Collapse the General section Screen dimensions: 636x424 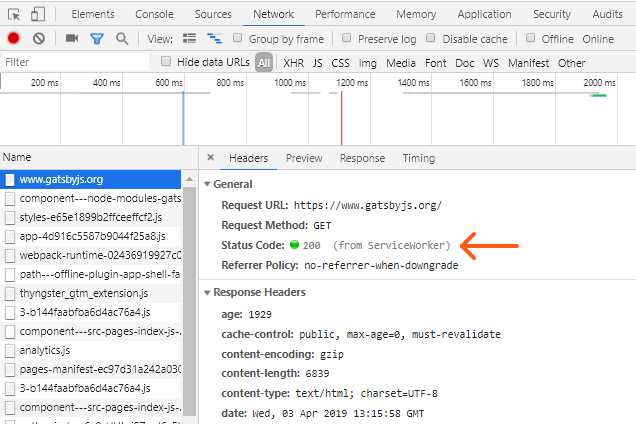207,185
